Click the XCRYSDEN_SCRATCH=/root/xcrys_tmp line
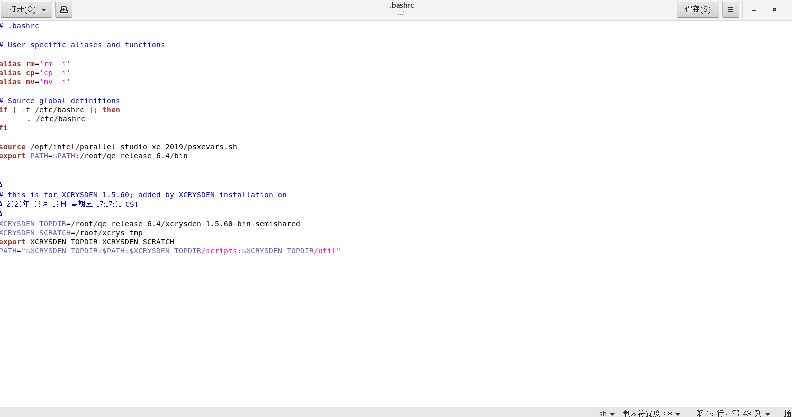792x417 pixels. [71, 233]
